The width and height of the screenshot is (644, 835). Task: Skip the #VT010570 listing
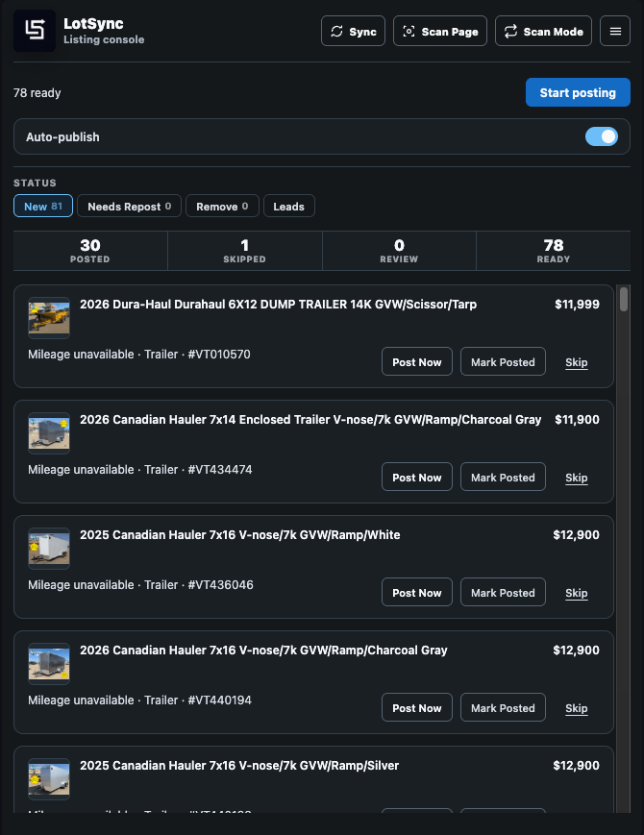[577, 362]
